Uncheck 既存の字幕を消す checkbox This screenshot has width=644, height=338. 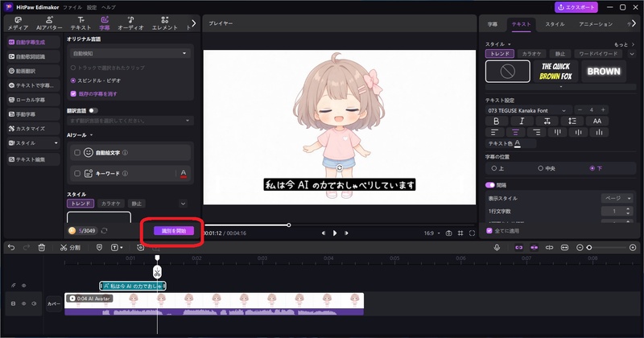73,93
